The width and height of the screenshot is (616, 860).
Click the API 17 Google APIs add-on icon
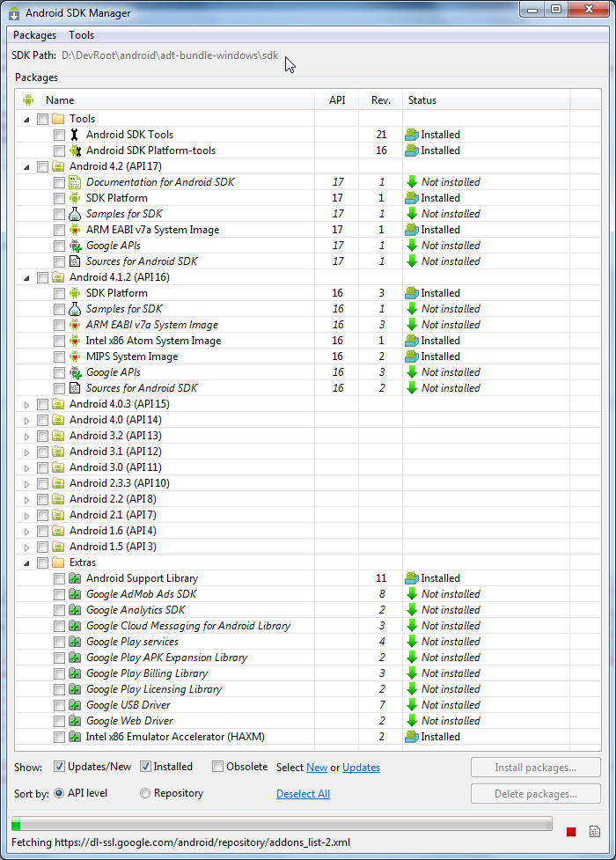75,246
